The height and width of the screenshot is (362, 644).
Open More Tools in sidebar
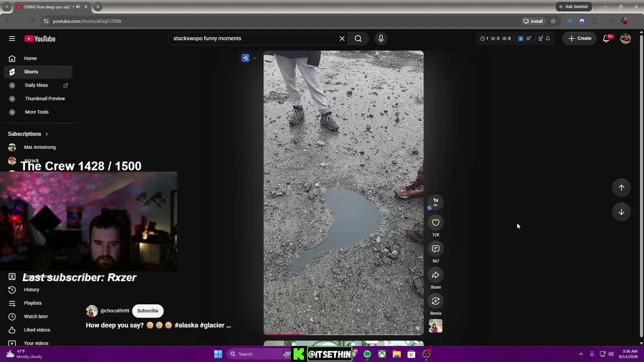coord(38,112)
